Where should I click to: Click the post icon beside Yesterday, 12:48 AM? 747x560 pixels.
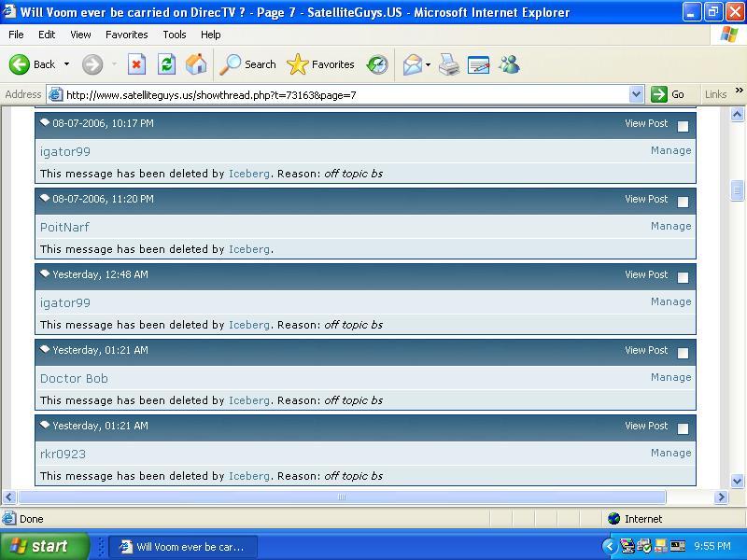pos(45,273)
